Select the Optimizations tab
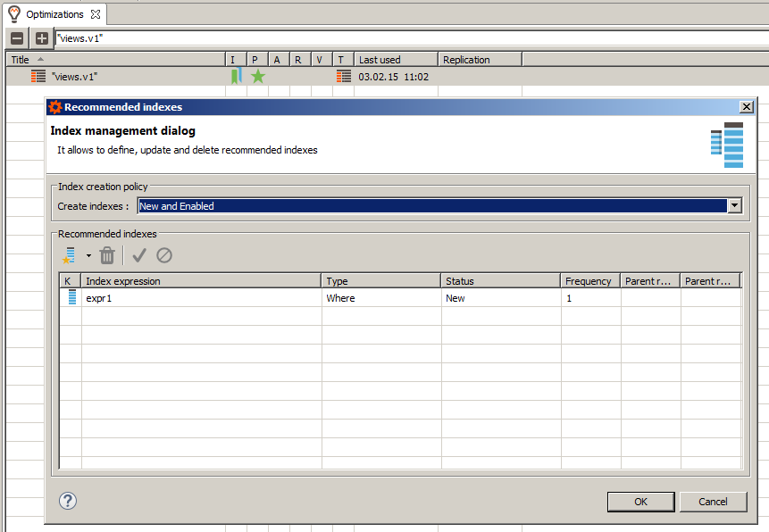 pos(54,14)
